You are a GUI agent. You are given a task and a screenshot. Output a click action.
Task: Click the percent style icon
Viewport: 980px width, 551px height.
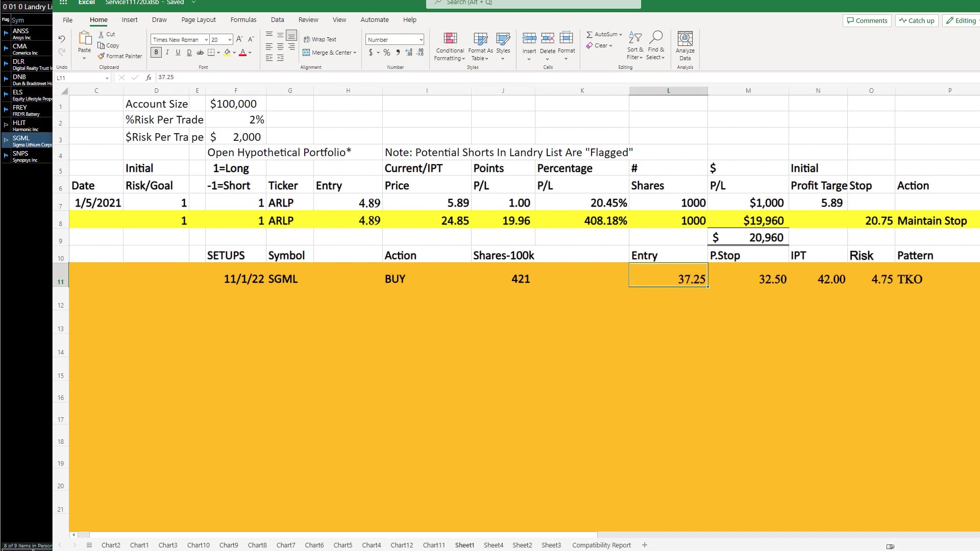[x=387, y=53]
